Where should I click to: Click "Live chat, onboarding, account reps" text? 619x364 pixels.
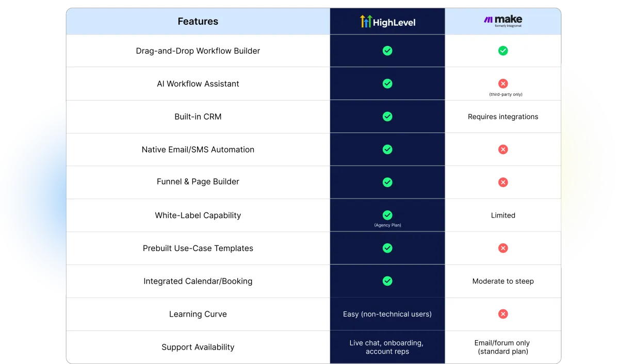pos(387,347)
